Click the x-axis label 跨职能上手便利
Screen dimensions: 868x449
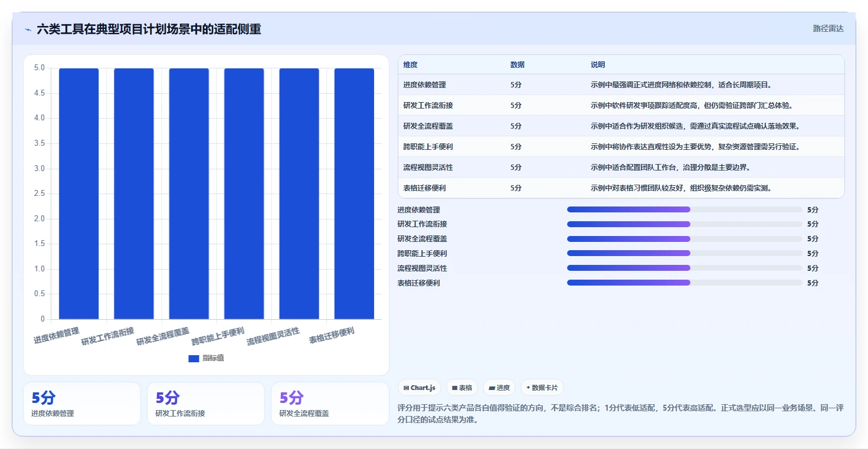(218, 336)
